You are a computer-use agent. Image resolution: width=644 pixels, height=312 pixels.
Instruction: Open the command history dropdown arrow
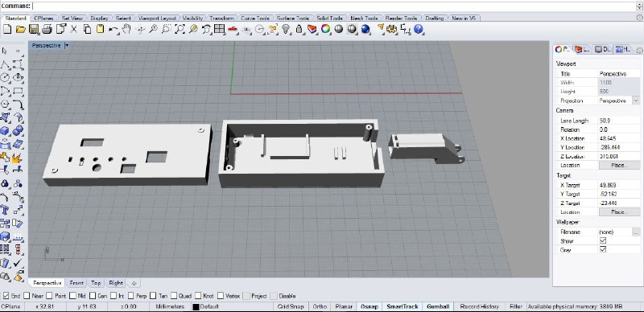[x=638, y=6]
